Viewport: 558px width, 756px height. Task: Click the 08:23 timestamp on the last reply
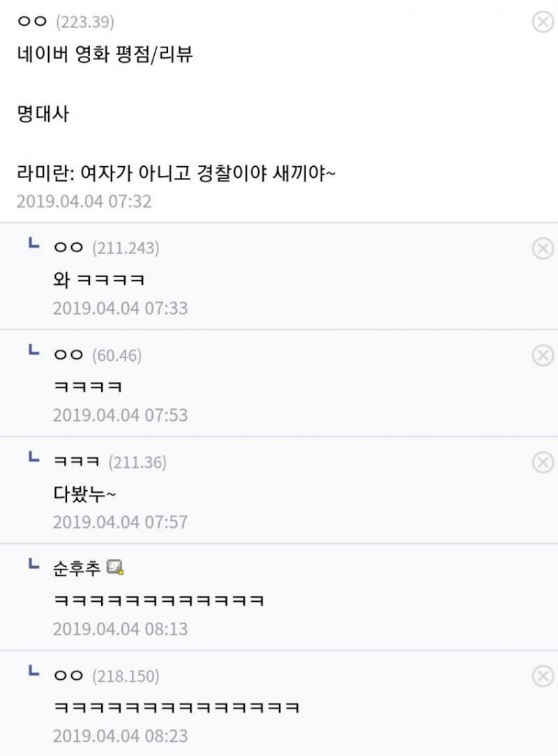point(120,736)
